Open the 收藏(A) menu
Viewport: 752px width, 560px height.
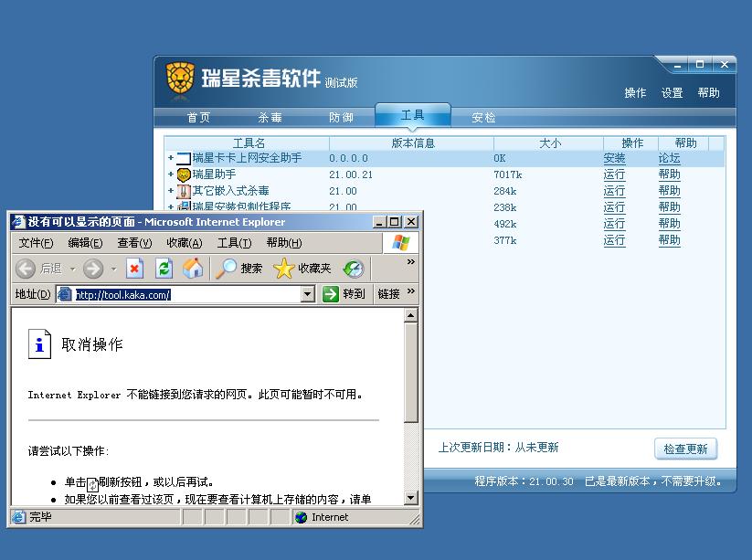185,243
